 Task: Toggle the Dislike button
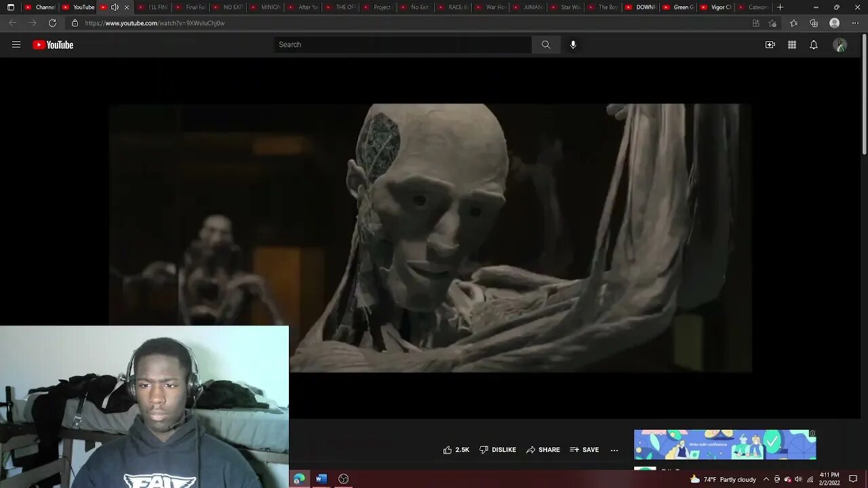click(498, 449)
